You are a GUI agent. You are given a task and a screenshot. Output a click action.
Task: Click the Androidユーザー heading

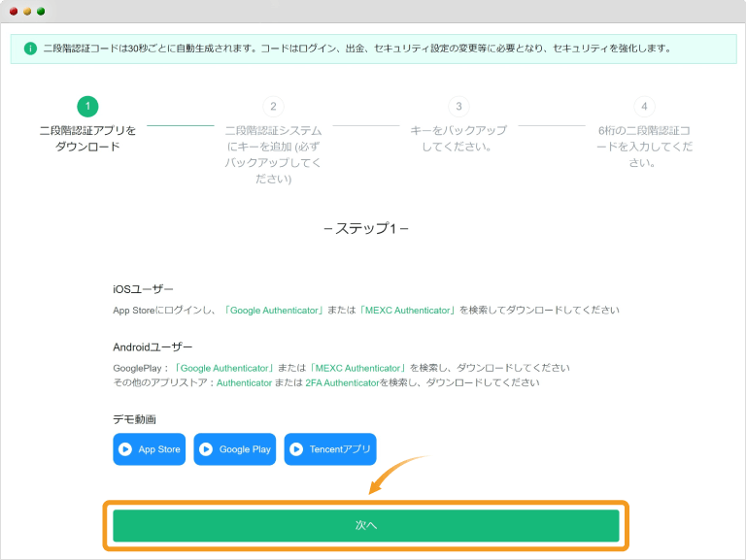153,347
